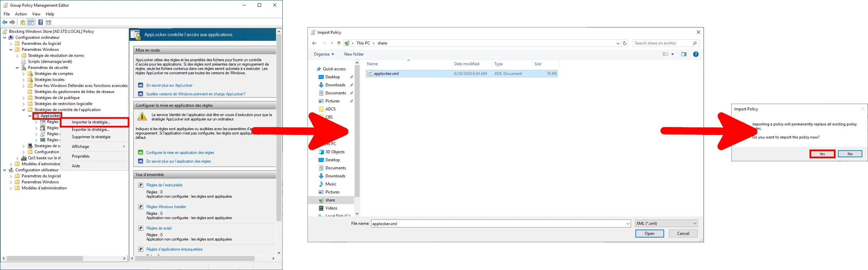Screen dimensions: 868x270
Task: Click the blue help icon in Import Policy dialog
Action: point(696,54)
